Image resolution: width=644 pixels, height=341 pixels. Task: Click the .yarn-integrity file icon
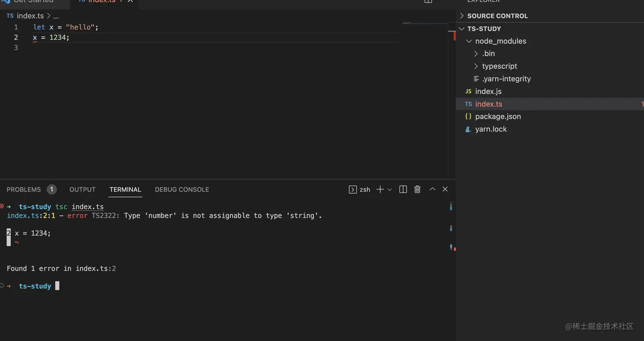point(476,79)
